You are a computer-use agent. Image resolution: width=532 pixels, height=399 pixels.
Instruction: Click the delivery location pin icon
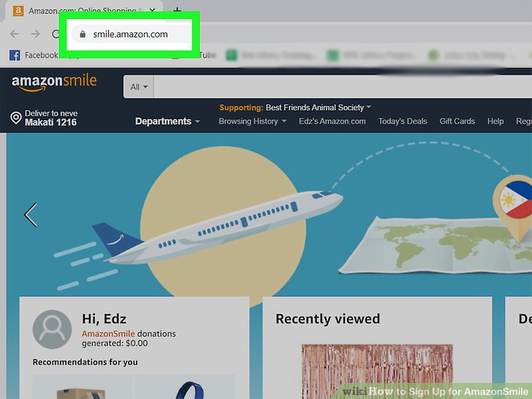coord(16,118)
